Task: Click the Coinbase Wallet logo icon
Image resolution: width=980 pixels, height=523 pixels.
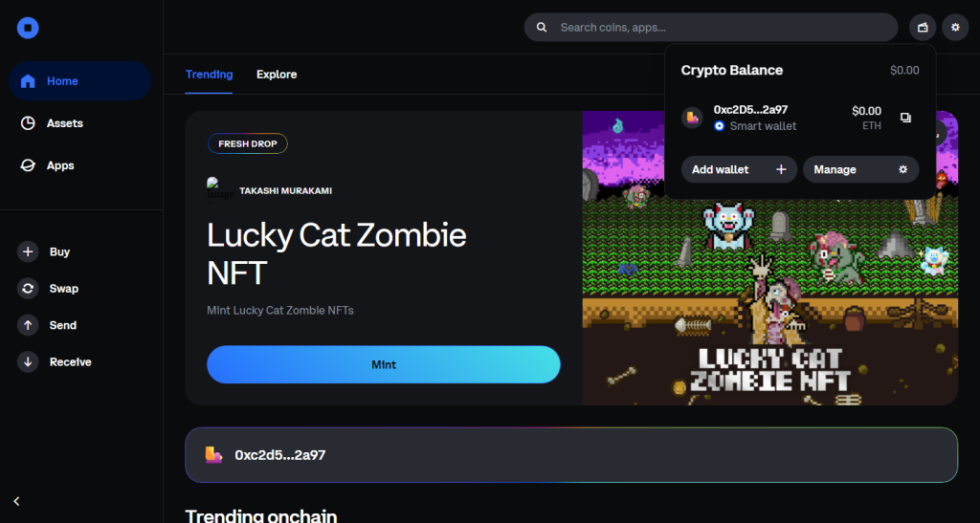Action: pos(28,28)
